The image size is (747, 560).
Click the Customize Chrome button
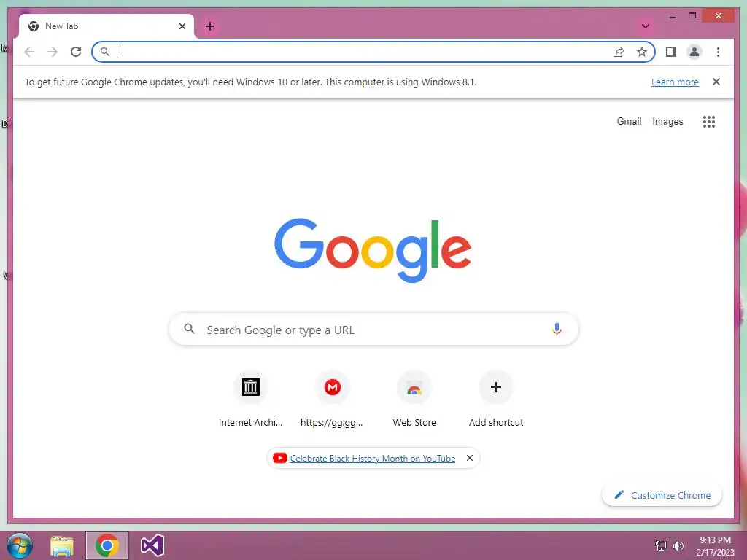[662, 495]
